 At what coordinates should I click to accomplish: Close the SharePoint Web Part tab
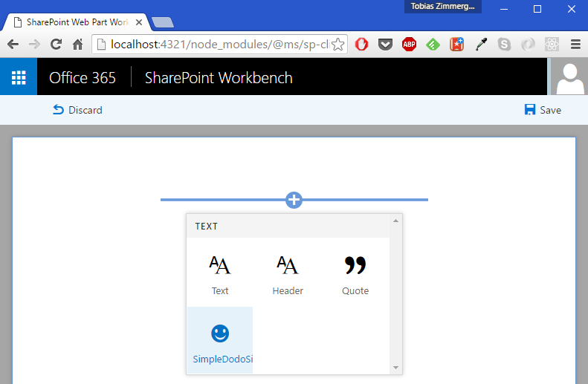click(139, 22)
